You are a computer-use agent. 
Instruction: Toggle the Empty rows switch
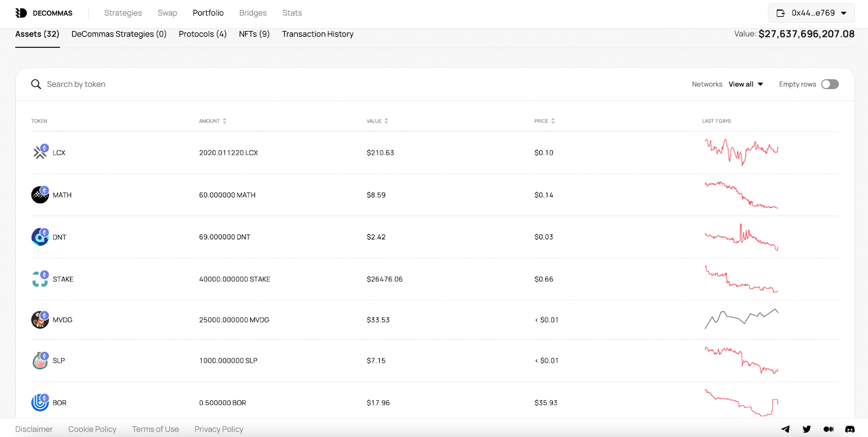click(829, 84)
